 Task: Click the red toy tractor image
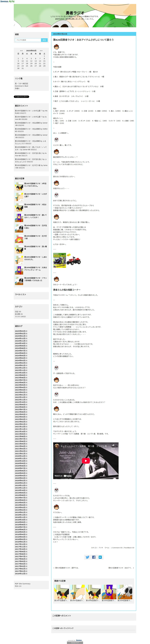click(x=74, y=260)
